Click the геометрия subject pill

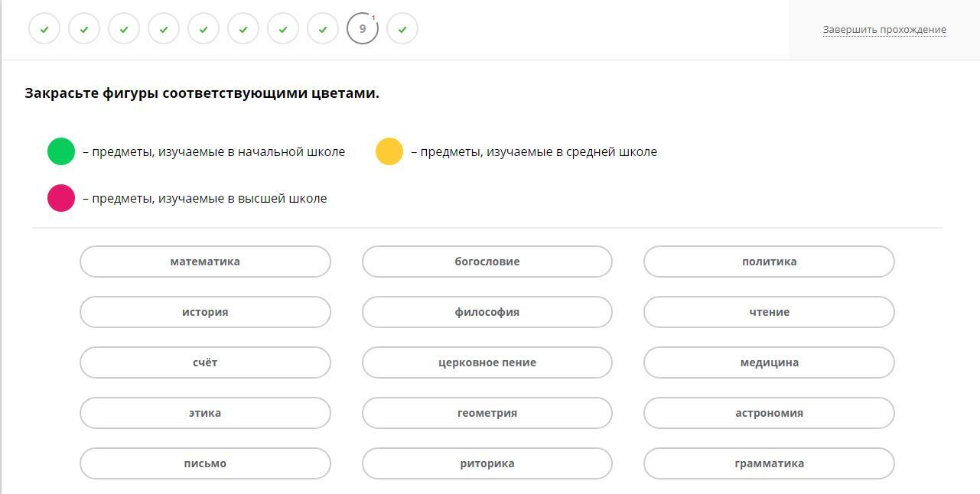(x=487, y=413)
